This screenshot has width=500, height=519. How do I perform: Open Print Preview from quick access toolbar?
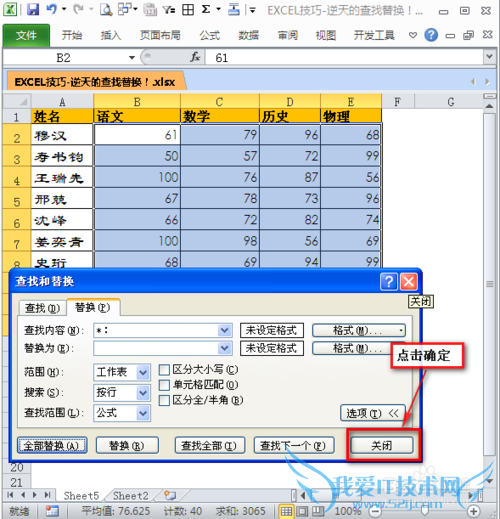pos(106,9)
